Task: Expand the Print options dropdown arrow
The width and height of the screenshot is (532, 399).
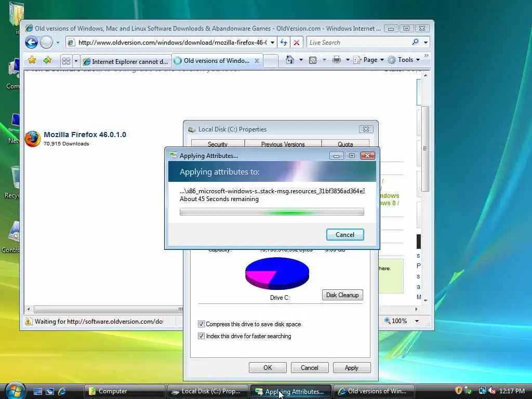Action: [348, 60]
